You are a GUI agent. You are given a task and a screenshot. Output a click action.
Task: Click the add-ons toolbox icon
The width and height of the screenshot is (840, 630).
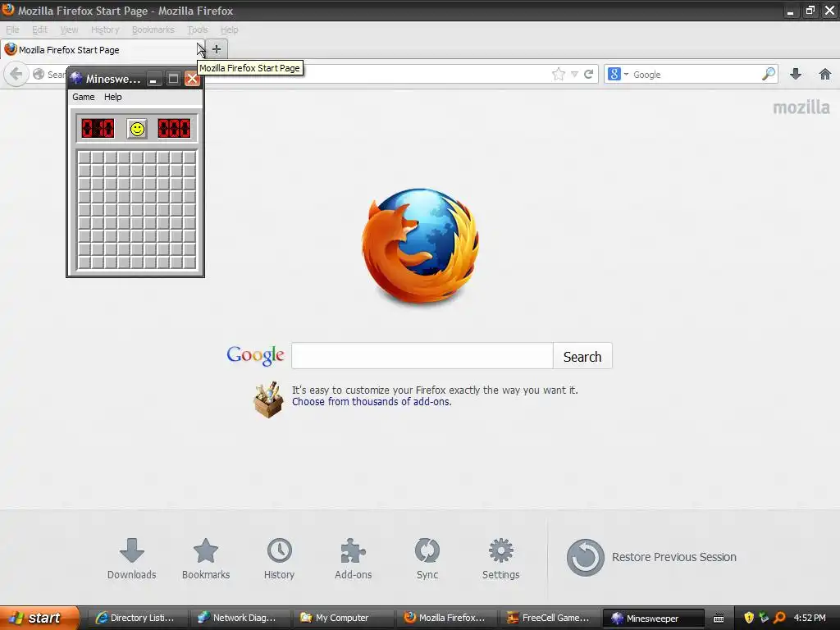pyautogui.click(x=268, y=399)
